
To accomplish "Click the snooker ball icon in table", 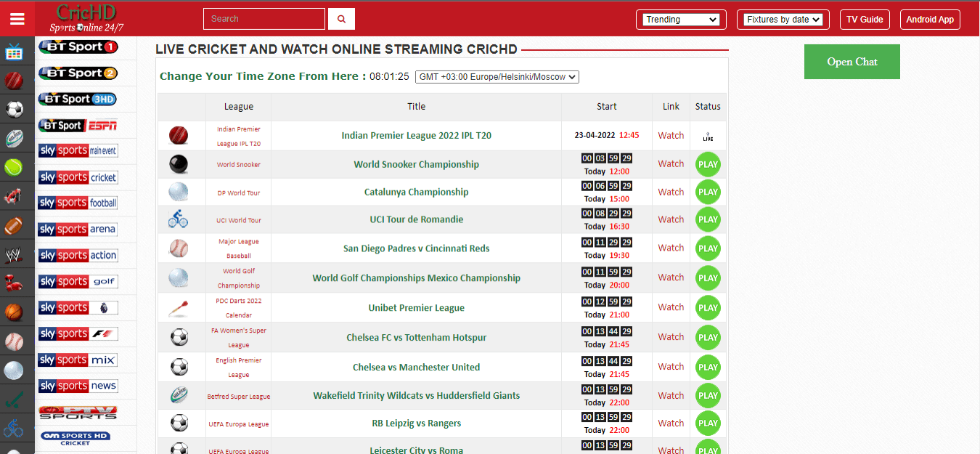I will (x=179, y=164).
